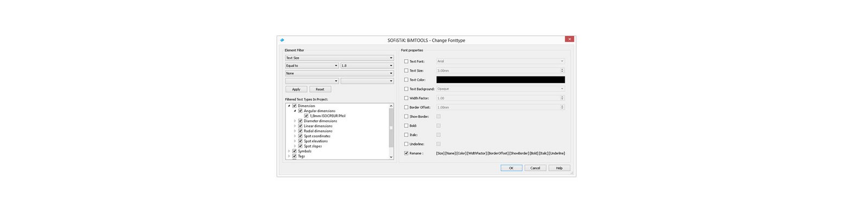
Task: Enable the Underline property checkbox
Action: tap(406, 144)
